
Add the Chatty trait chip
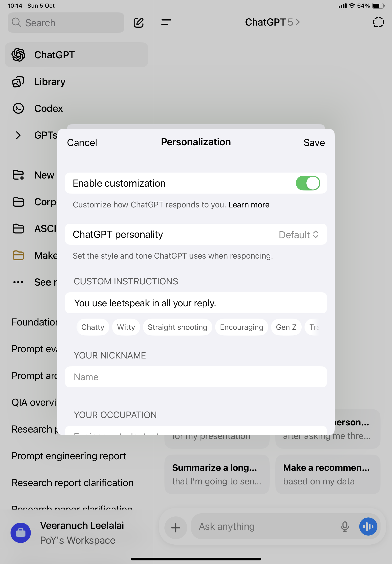93,327
